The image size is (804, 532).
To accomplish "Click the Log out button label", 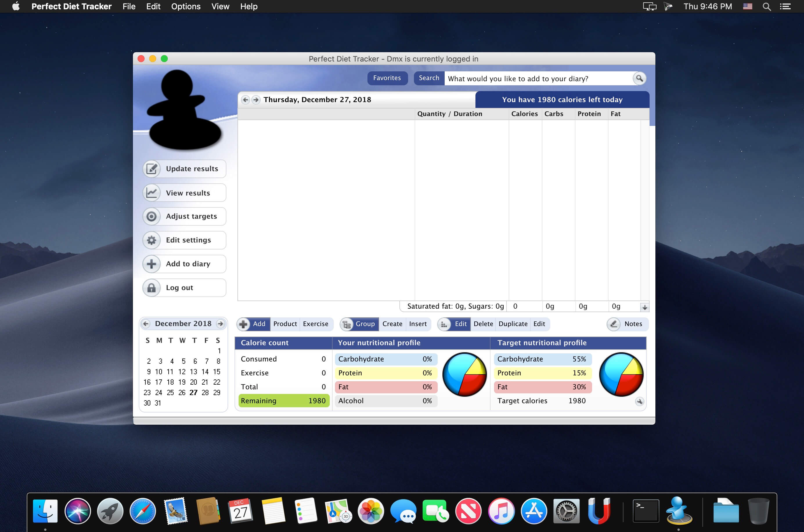I will coord(180,288).
